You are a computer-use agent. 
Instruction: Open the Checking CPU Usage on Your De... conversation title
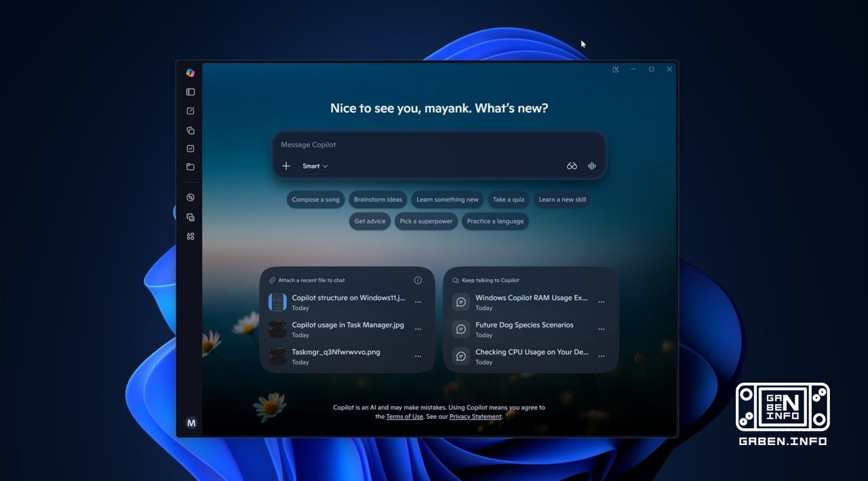click(532, 352)
